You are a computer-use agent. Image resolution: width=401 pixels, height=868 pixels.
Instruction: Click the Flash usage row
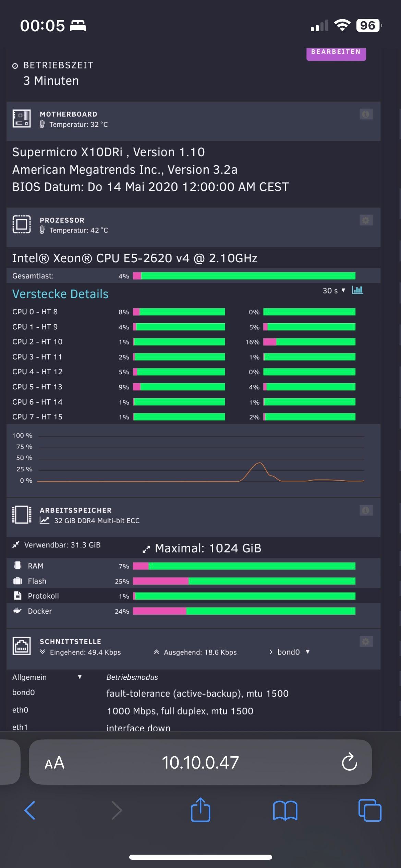[244, 581]
